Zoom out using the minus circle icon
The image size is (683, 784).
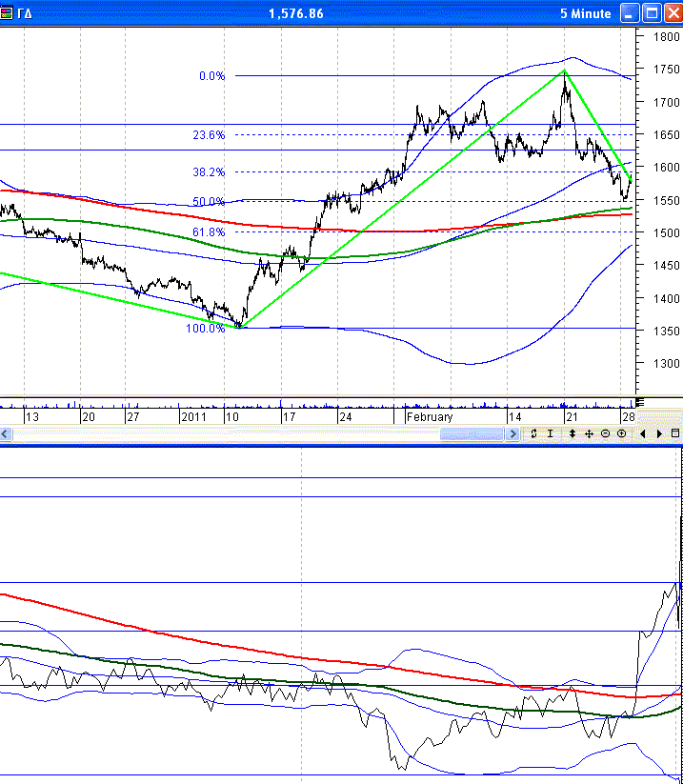pyautogui.click(x=605, y=433)
